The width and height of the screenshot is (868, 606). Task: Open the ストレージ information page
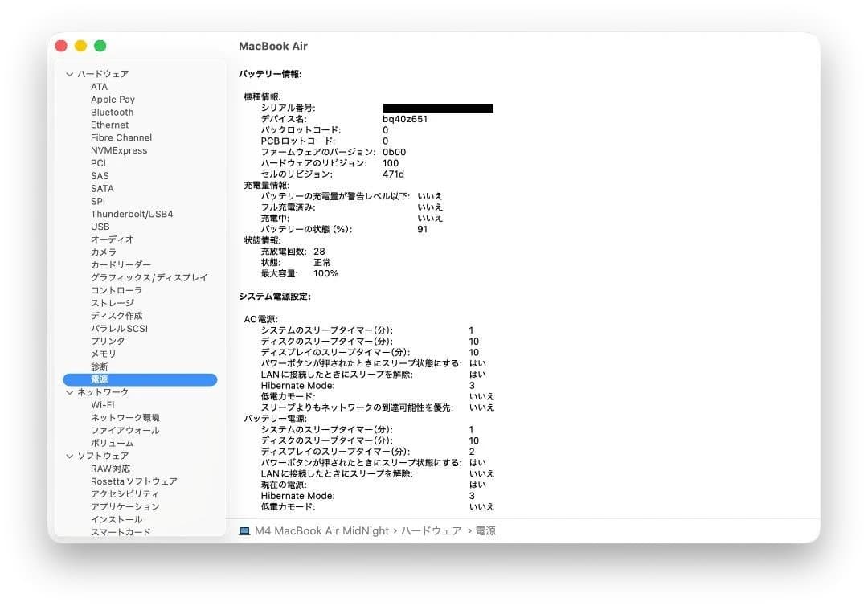(114, 303)
